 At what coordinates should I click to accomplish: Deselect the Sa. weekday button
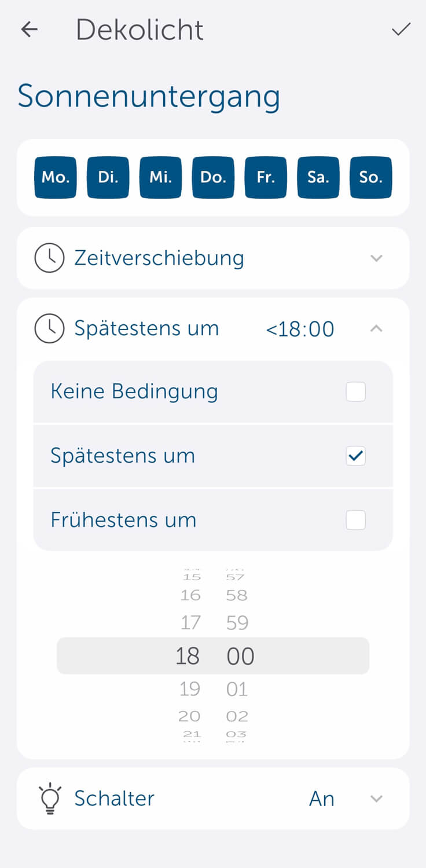pyautogui.click(x=318, y=177)
